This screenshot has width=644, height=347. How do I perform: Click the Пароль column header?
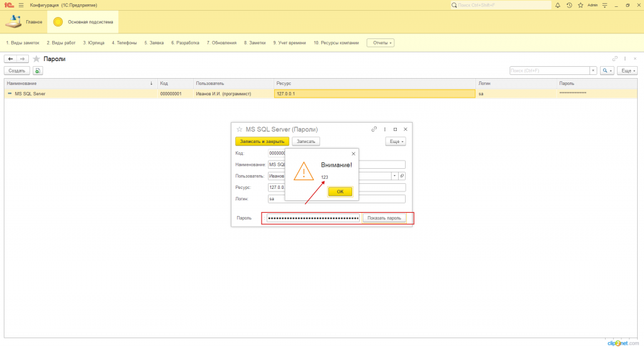click(597, 84)
